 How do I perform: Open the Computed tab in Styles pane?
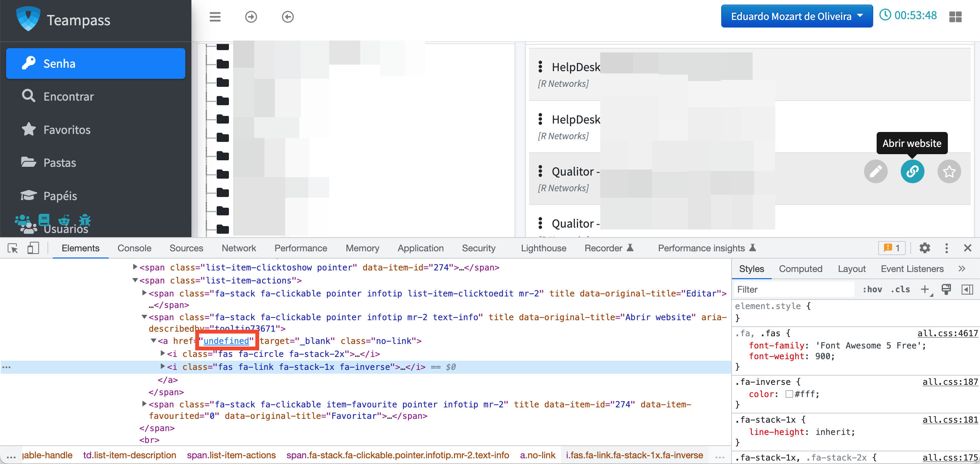pos(801,269)
